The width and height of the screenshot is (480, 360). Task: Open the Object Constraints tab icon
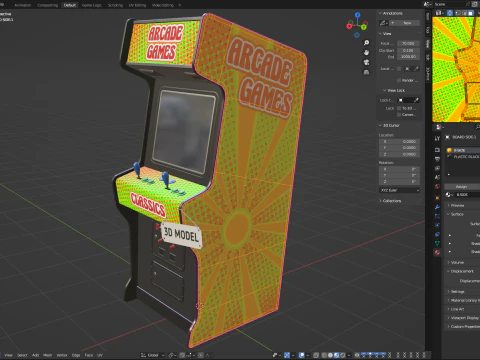pos(437,234)
